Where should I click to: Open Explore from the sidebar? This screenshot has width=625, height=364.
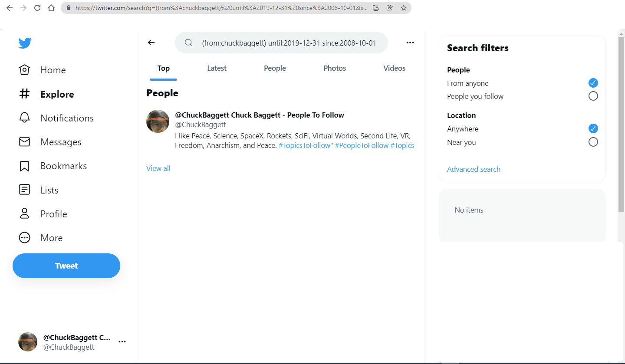[x=46, y=94]
